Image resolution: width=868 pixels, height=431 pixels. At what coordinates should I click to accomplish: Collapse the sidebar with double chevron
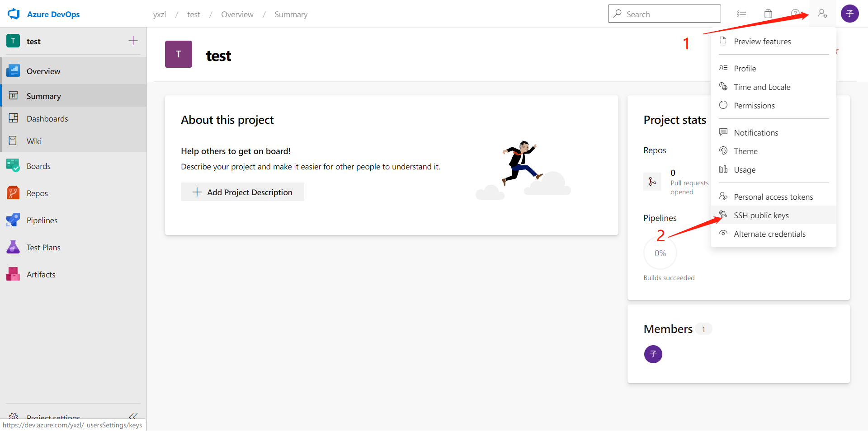pyautogui.click(x=133, y=416)
